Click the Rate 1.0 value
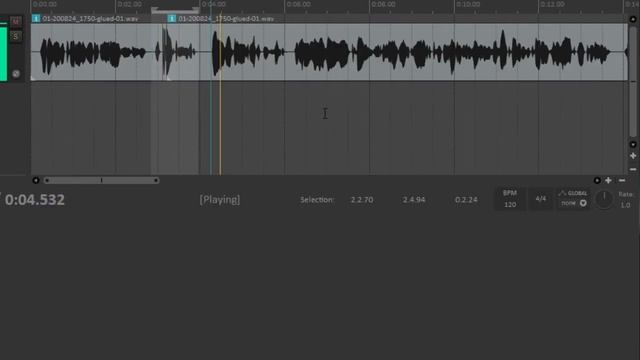 tap(625, 205)
